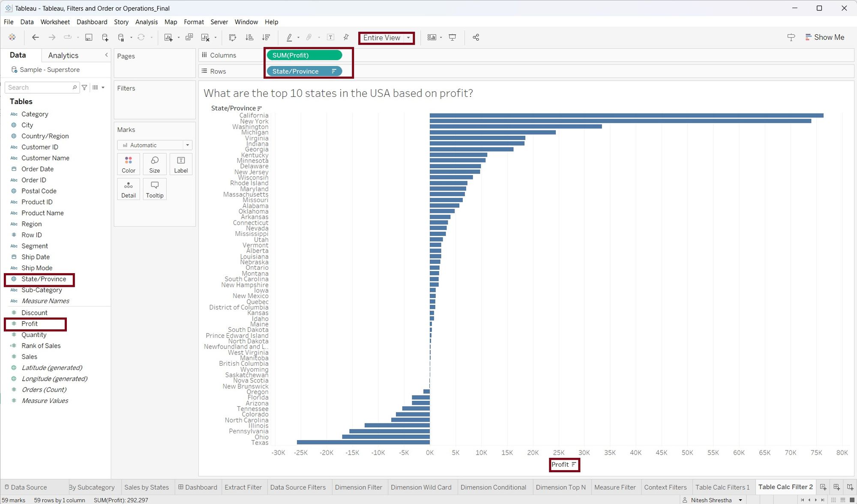857x504 pixels.
Task: Click the Save icon in toolbar
Action: 89,38
